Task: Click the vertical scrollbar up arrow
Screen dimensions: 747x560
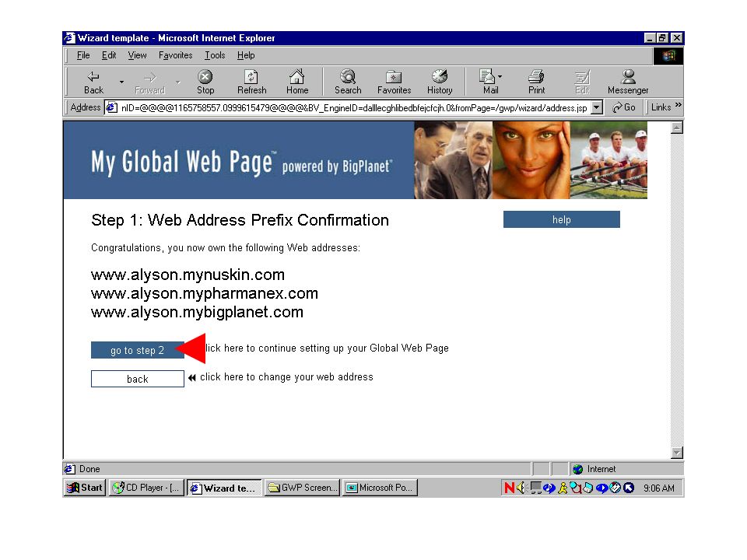Action: pos(676,128)
